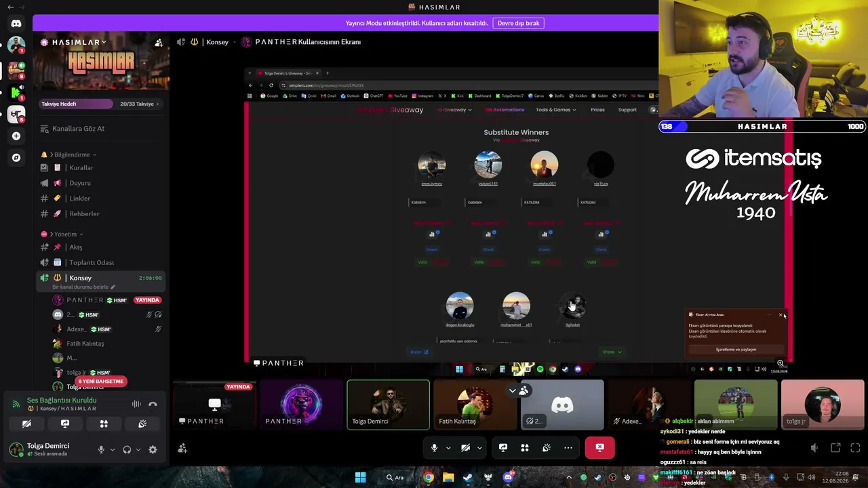
Task: Open the Akış channel
Action: [102, 247]
